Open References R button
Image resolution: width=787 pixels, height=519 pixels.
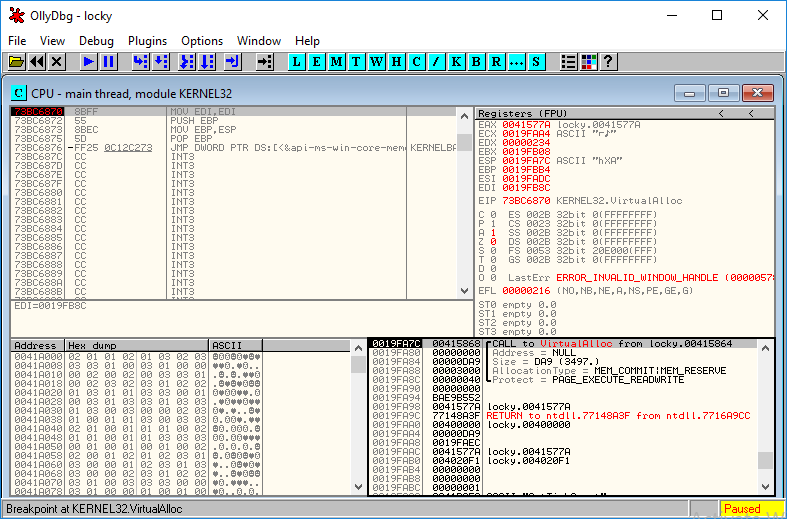[x=496, y=62]
